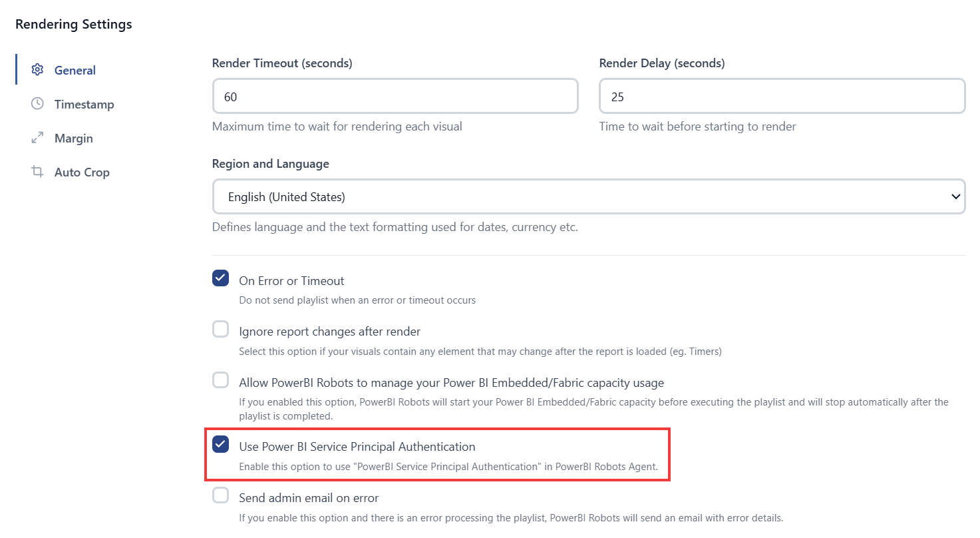Click the Send admin email on error label
Screen dimensions: 980x538
[x=309, y=498]
